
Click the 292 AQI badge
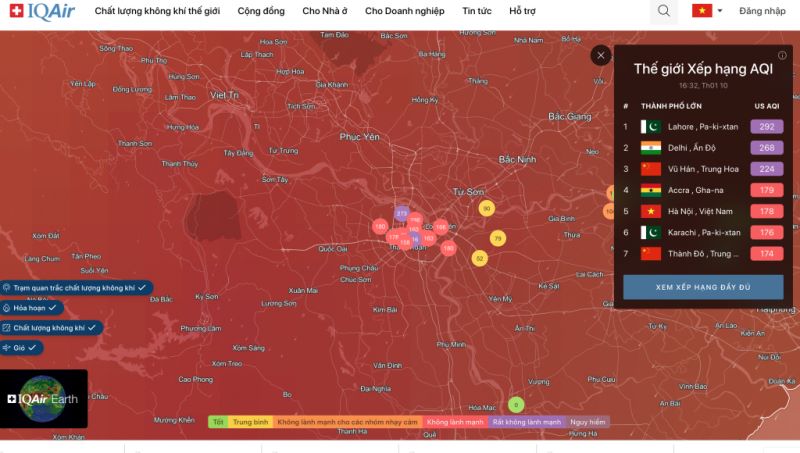766,127
